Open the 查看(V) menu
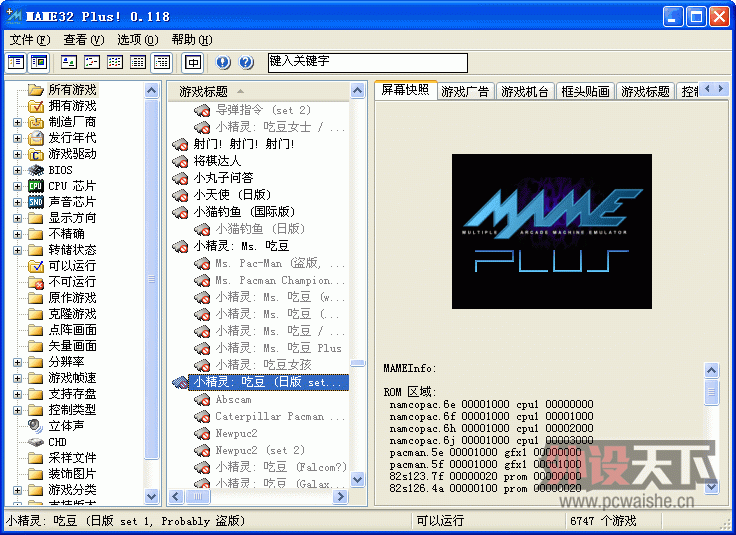Image resolution: width=736 pixels, height=535 pixels. pyautogui.click(x=84, y=40)
